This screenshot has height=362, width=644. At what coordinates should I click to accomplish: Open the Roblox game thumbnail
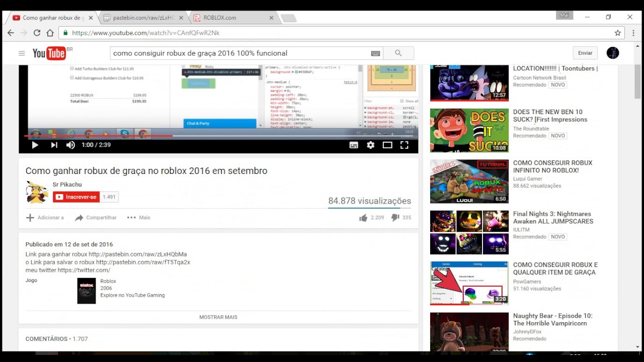87,291
